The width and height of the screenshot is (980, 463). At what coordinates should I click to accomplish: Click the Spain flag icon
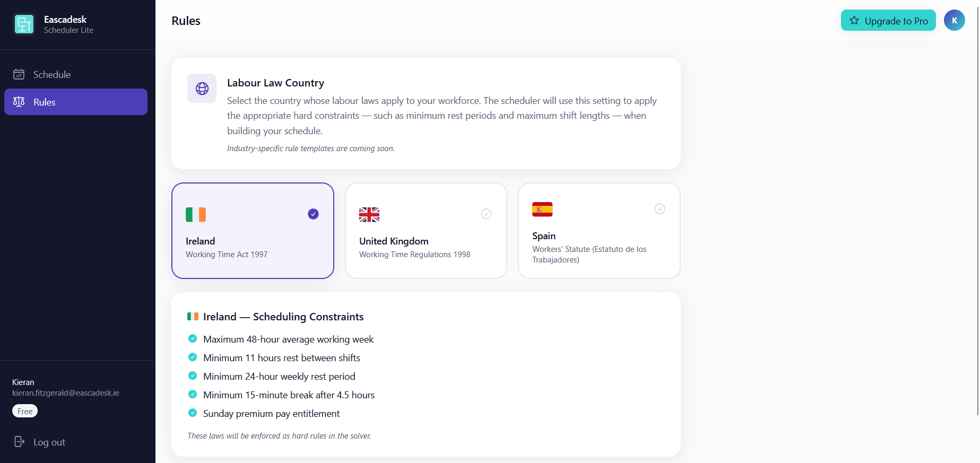tap(542, 209)
